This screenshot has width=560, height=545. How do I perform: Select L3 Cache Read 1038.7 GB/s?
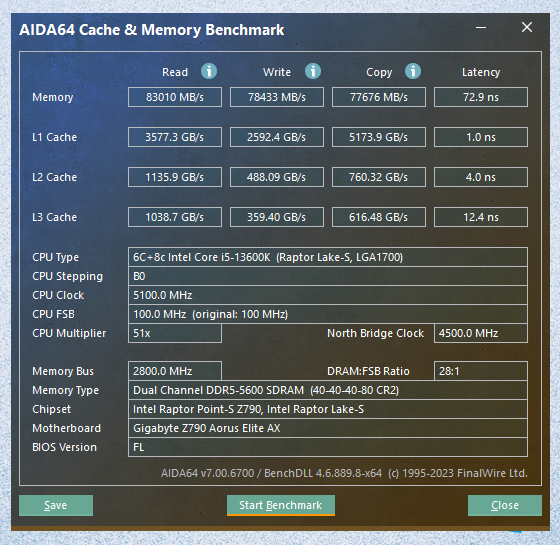[175, 217]
